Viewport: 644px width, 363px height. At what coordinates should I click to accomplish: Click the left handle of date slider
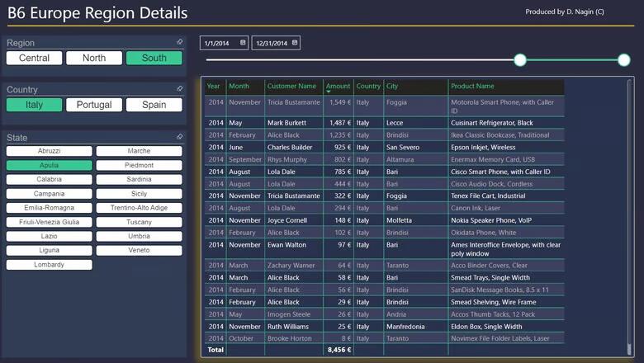click(x=520, y=60)
